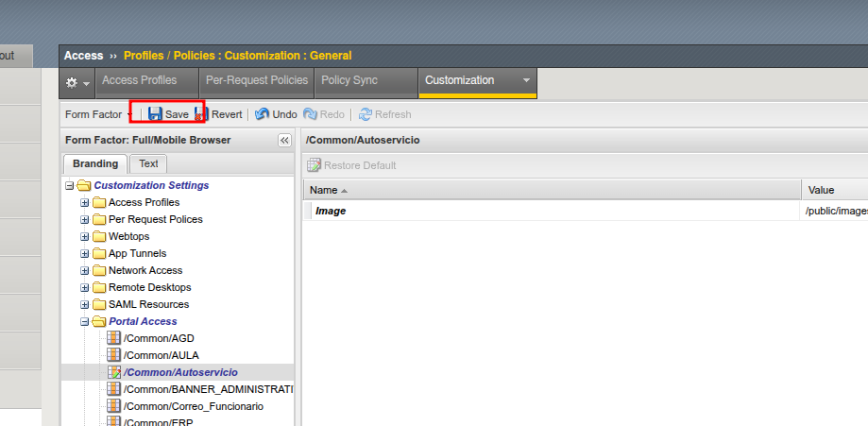Click the Save disk icon
Image resolution: width=868 pixels, height=426 pixels.
[x=155, y=114]
